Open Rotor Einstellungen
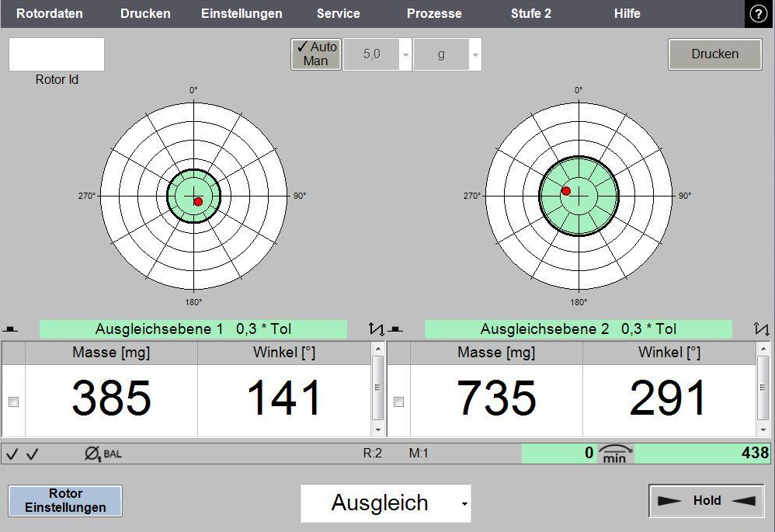The width and height of the screenshot is (775, 532). pyautogui.click(x=65, y=501)
